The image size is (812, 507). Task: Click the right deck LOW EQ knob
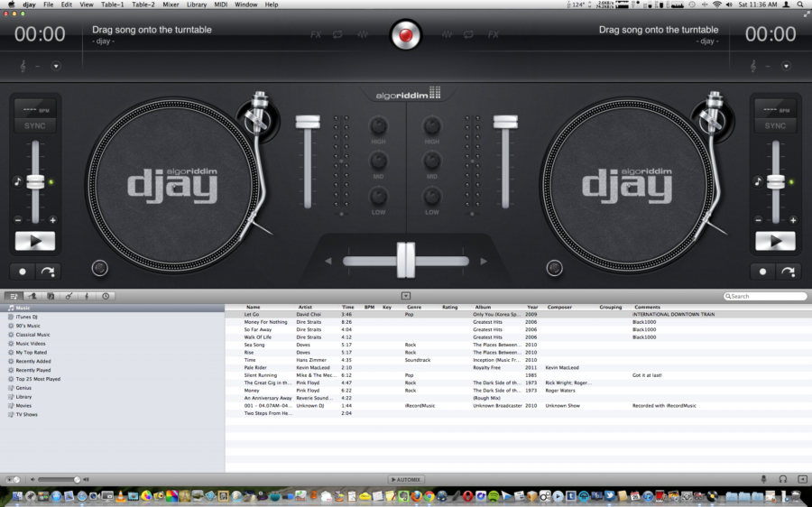click(432, 197)
